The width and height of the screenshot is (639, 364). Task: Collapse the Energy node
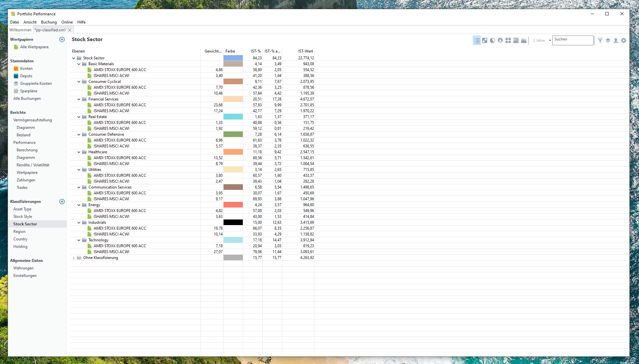[79, 205]
